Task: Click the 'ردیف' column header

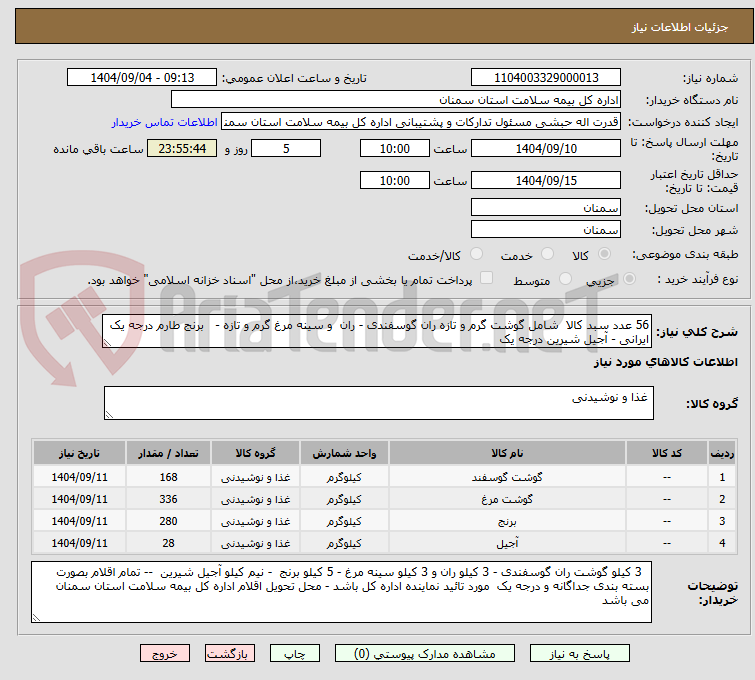Action: [722, 453]
